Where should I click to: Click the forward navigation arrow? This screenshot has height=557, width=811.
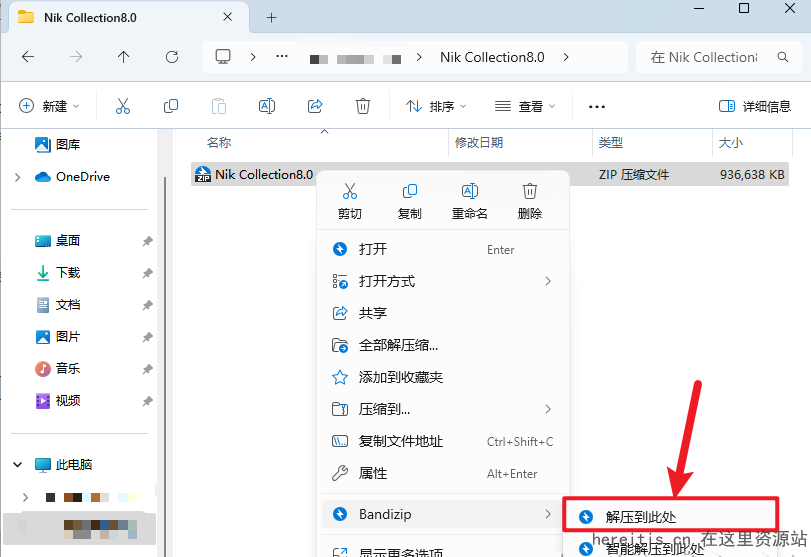point(76,56)
